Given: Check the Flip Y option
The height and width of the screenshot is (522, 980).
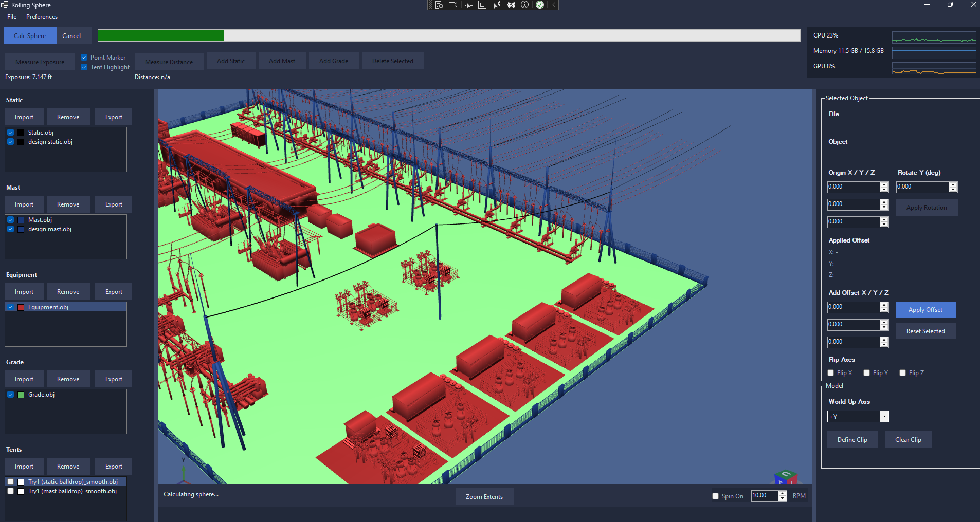Looking at the screenshot, I should click(x=867, y=373).
